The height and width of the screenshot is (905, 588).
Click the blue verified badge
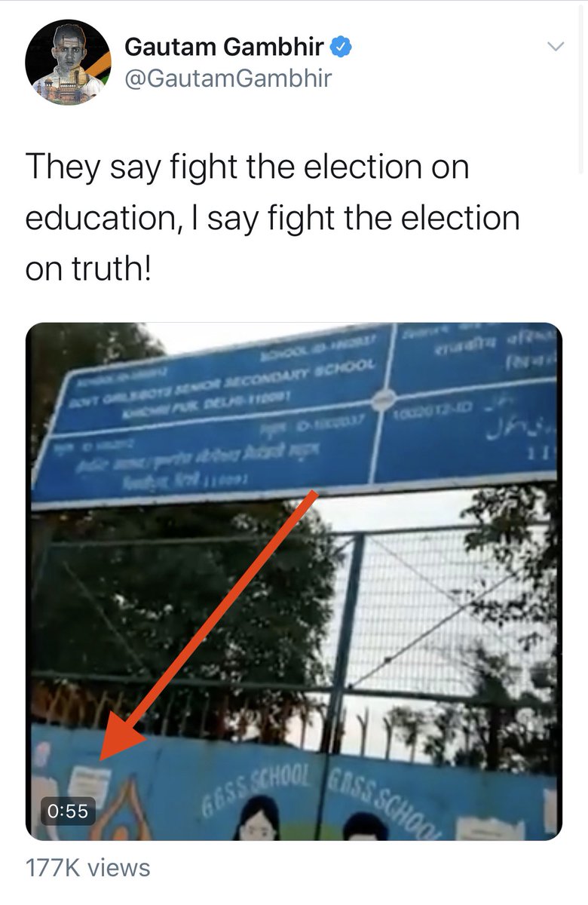tap(343, 48)
